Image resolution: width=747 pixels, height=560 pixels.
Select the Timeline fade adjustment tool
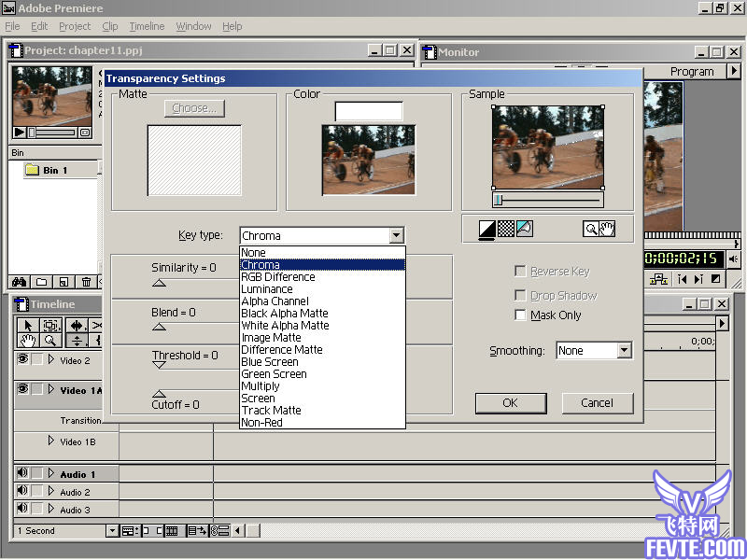point(77,340)
